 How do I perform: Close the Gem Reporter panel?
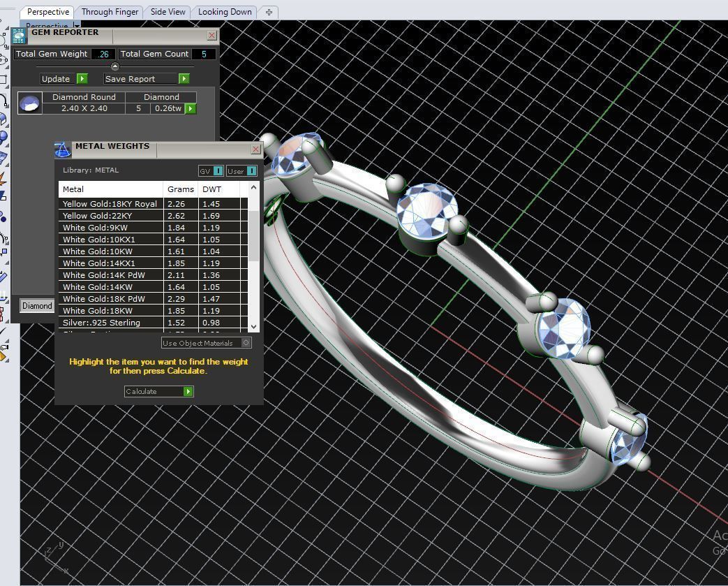211,36
